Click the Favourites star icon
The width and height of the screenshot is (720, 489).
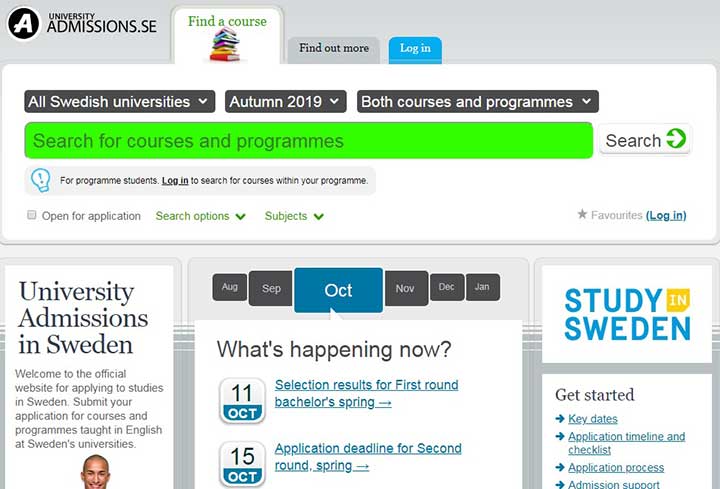point(582,214)
